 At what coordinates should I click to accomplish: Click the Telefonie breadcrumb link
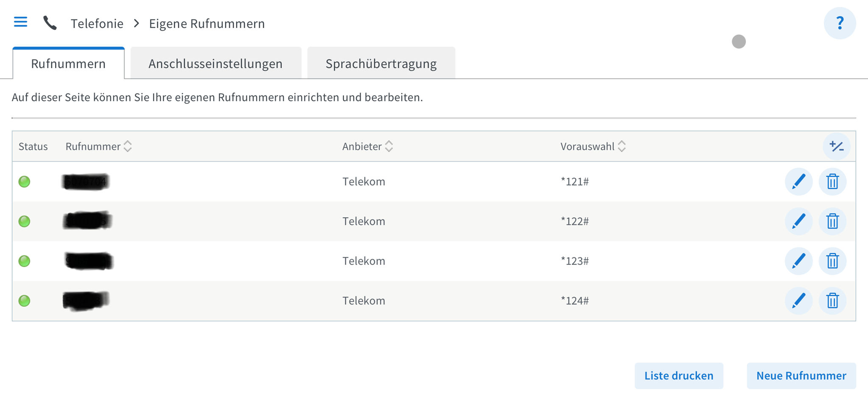click(97, 24)
